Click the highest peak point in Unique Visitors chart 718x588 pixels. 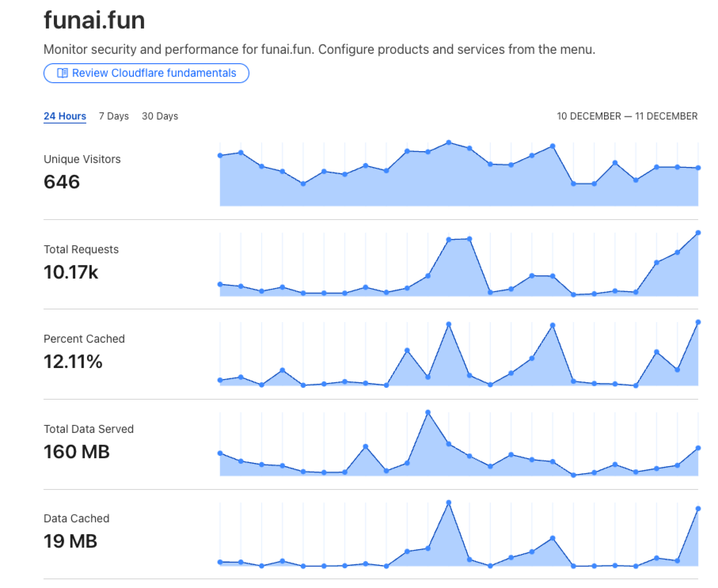click(x=449, y=142)
